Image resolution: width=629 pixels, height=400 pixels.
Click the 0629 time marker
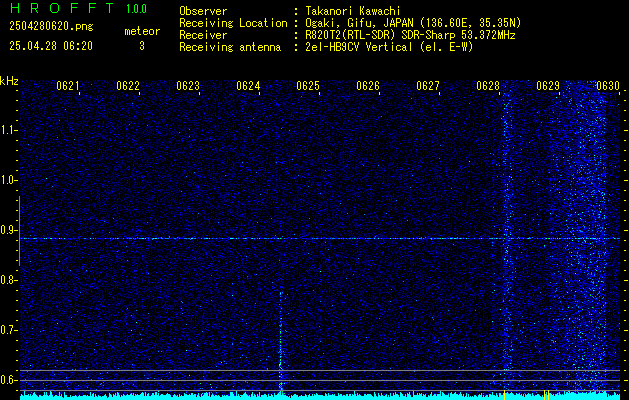click(x=548, y=86)
